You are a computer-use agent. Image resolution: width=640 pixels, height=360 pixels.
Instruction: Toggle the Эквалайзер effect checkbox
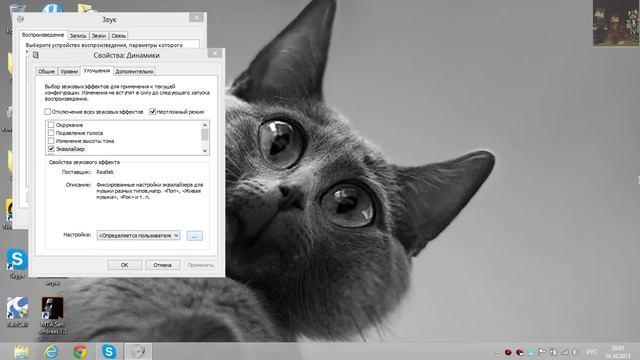click(x=51, y=149)
